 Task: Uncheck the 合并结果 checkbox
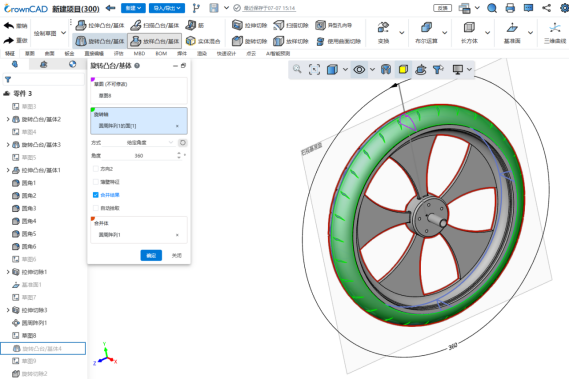pyautogui.click(x=96, y=195)
